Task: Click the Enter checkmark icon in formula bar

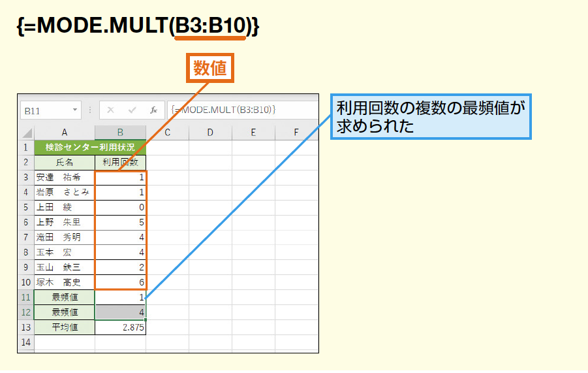Action: pyautogui.click(x=132, y=110)
